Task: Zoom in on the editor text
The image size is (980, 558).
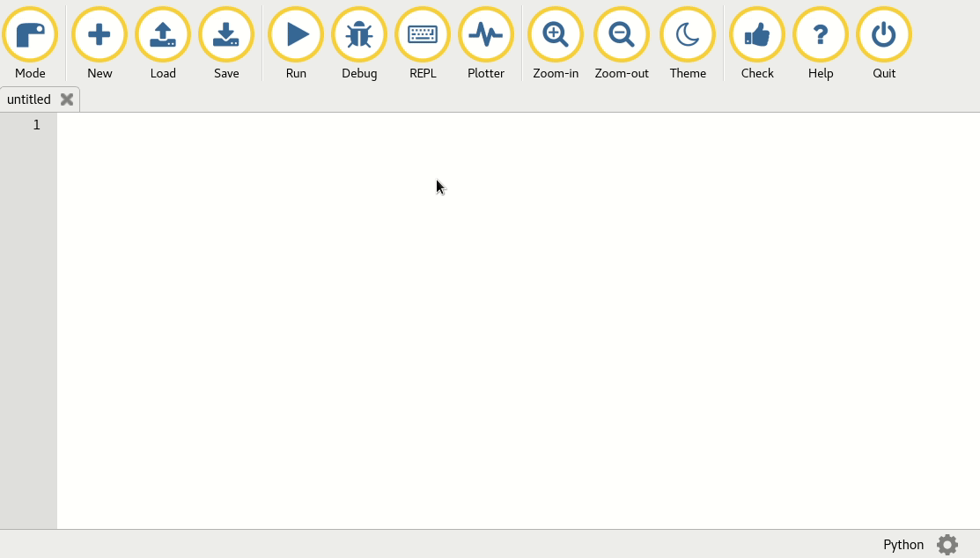Action: pyautogui.click(x=555, y=35)
